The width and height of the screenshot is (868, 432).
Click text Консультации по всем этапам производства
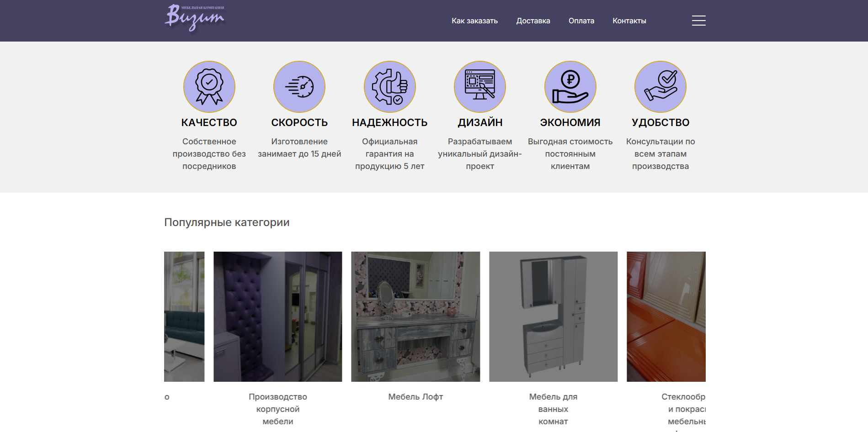(660, 154)
